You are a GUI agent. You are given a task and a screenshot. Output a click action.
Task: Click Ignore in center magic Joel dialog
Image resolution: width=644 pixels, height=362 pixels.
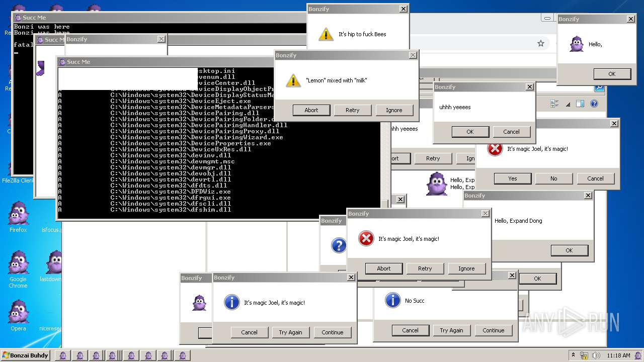point(466,268)
